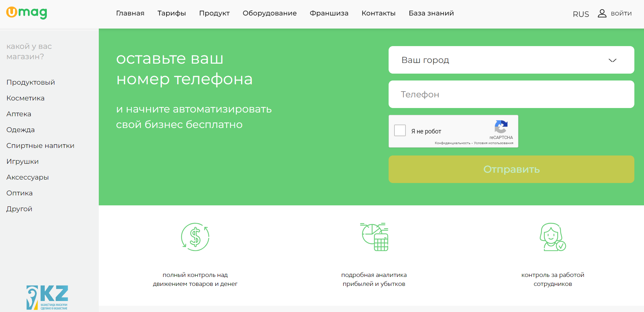Select Оптика store type
Viewport: 644px width, 312px height.
(19, 193)
